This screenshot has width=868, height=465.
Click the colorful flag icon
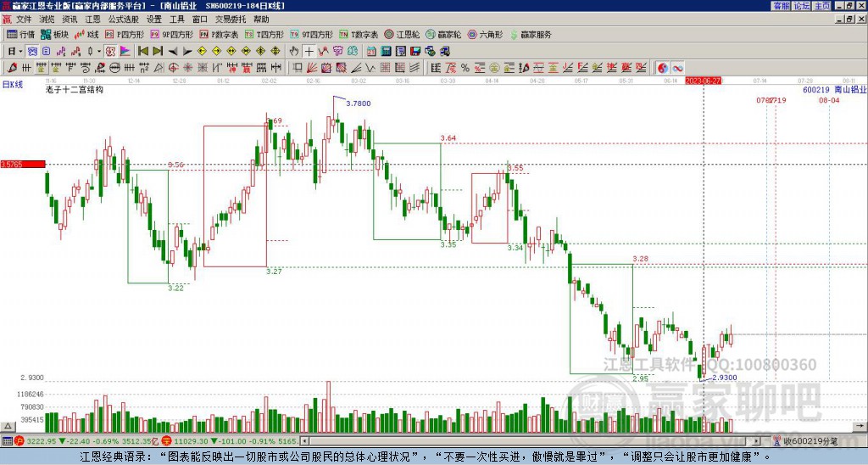(125, 52)
